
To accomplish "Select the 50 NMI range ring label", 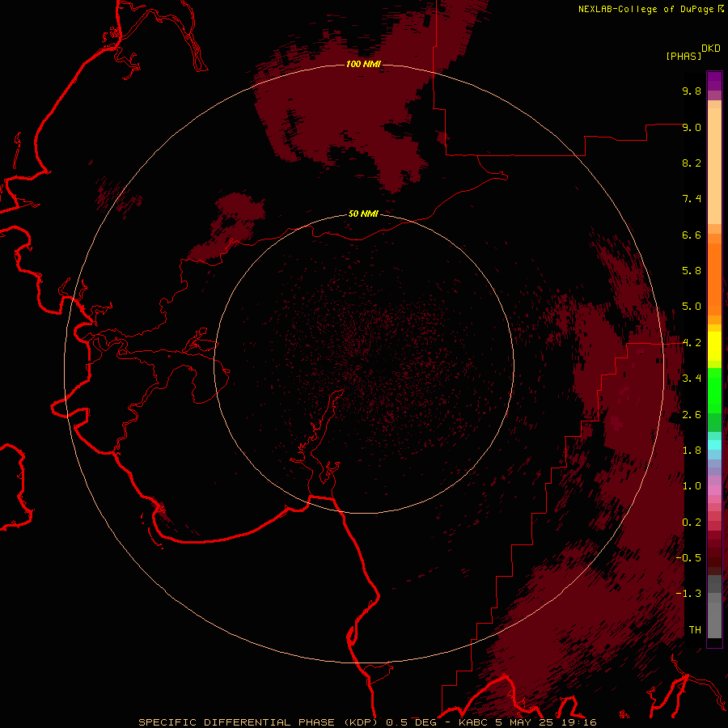I will pos(363,214).
